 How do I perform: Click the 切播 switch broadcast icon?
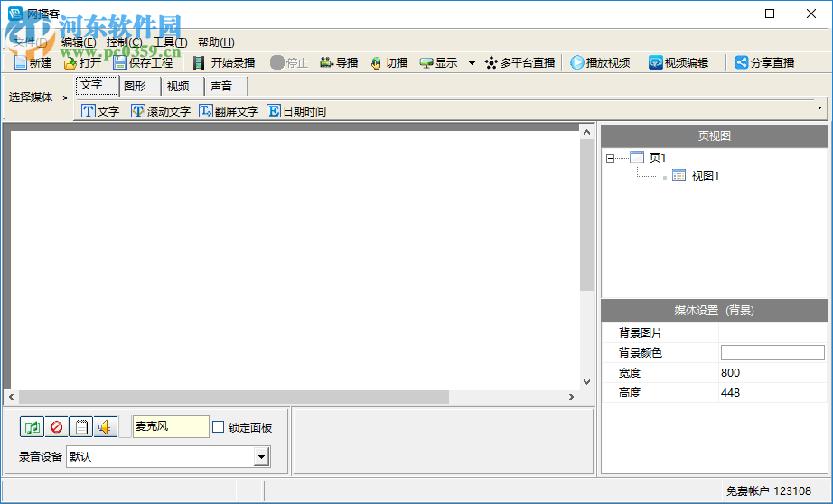click(x=376, y=62)
